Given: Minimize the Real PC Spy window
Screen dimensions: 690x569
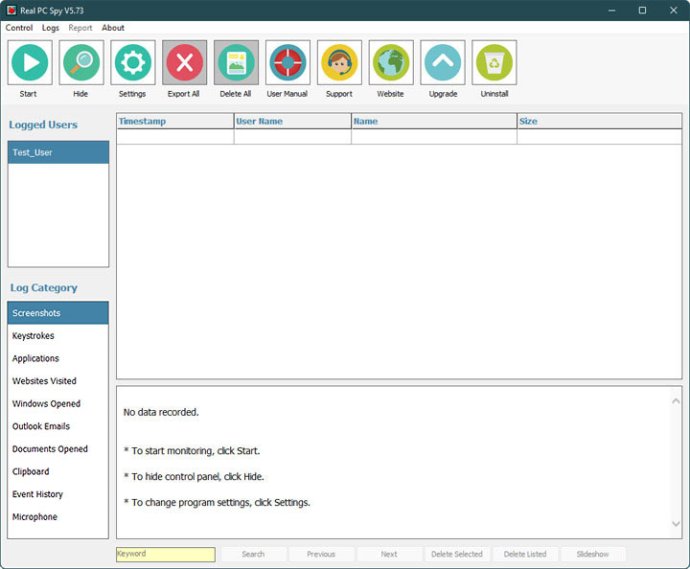Looking at the screenshot, I should (612, 10).
